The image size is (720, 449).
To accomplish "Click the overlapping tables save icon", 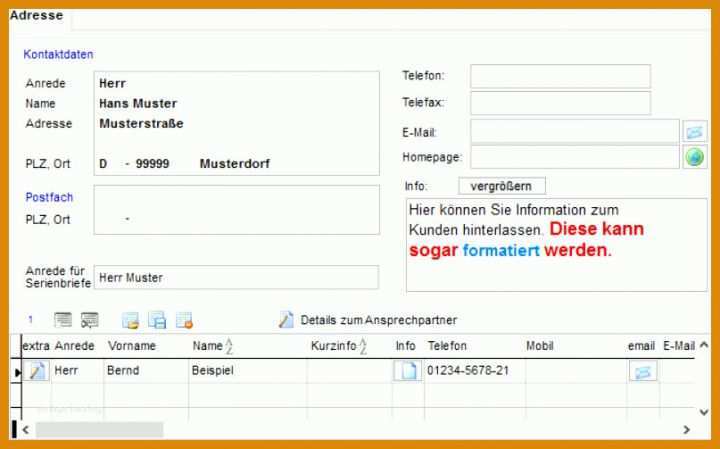I will (157, 320).
